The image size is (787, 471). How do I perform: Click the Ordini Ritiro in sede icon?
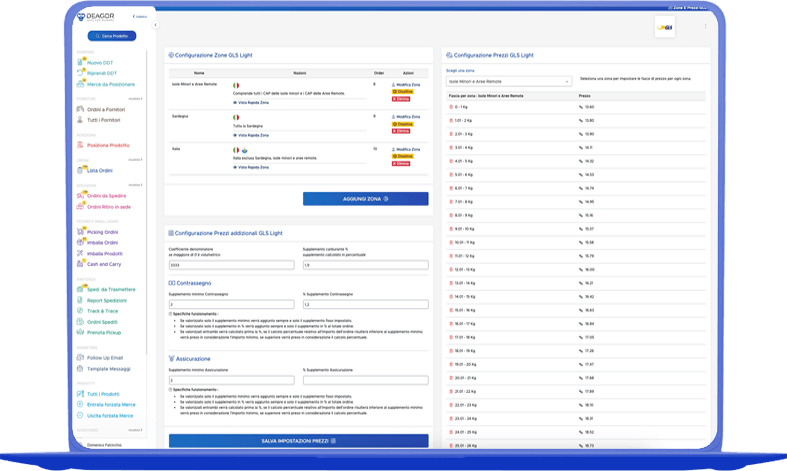[80, 206]
